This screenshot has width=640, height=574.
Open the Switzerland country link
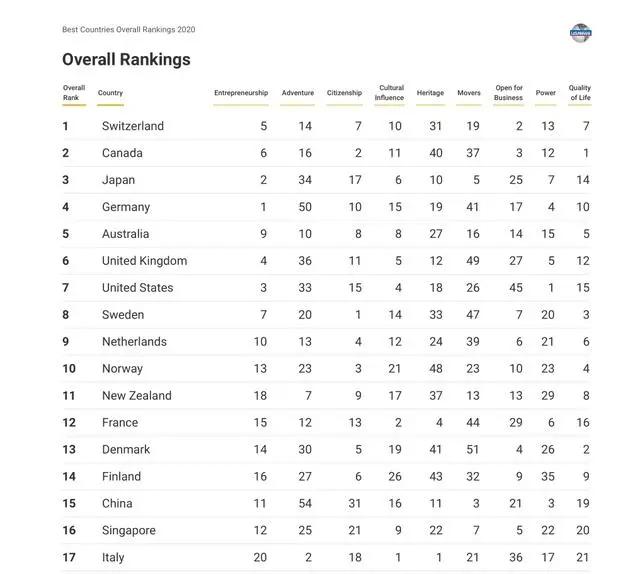point(133,126)
